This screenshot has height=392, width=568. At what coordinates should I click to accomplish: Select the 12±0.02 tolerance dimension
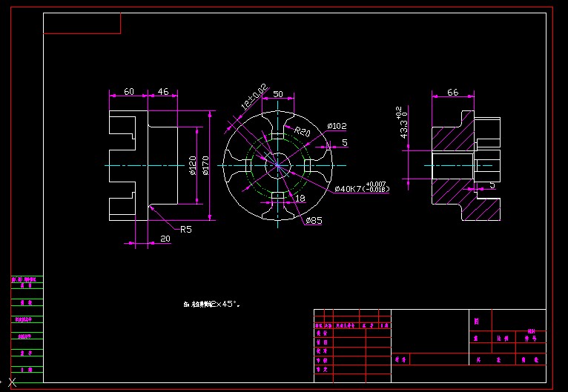coord(255,96)
